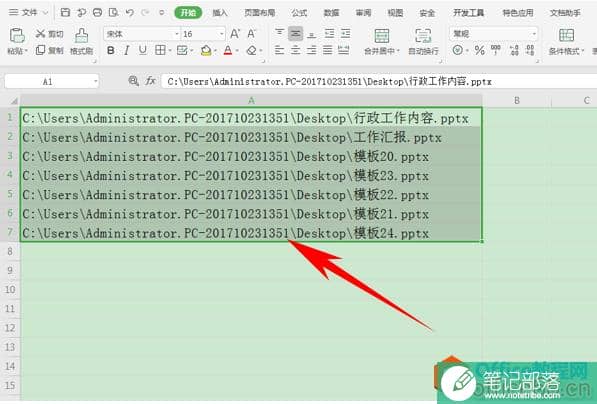Click the percent style icon
The image size is (597, 404).
pos(479,50)
